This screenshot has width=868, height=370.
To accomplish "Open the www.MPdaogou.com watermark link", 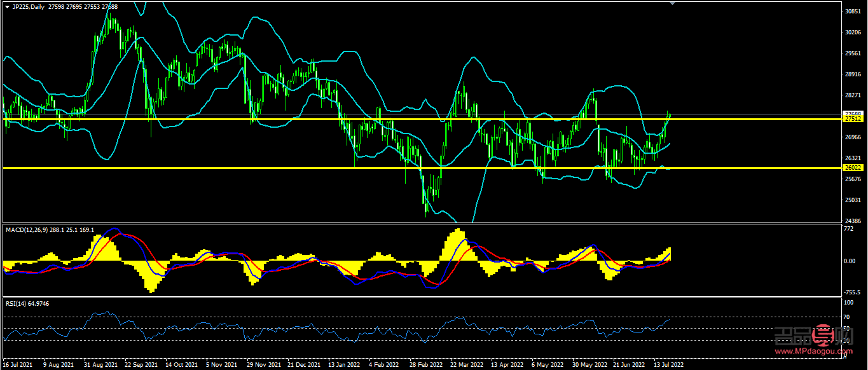I will pos(812,351).
